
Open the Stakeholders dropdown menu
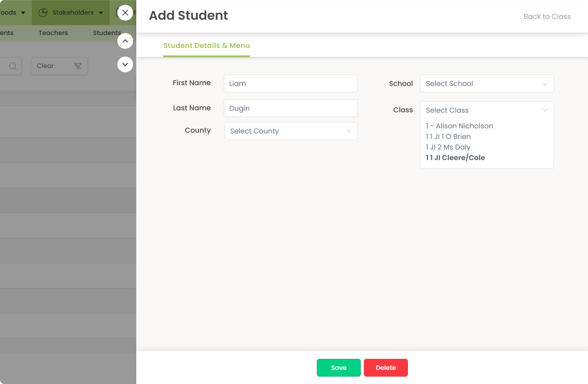coord(73,13)
